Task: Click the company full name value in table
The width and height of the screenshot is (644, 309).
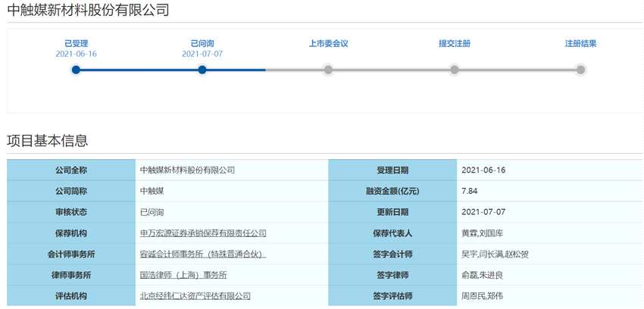Action: tap(187, 170)
